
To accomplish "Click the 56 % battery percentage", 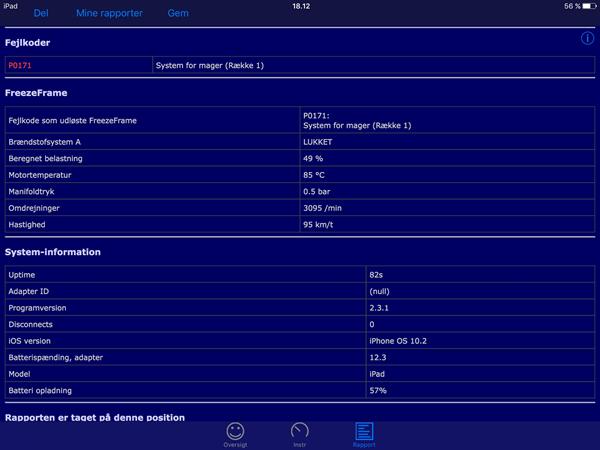I will coord(572,6).
